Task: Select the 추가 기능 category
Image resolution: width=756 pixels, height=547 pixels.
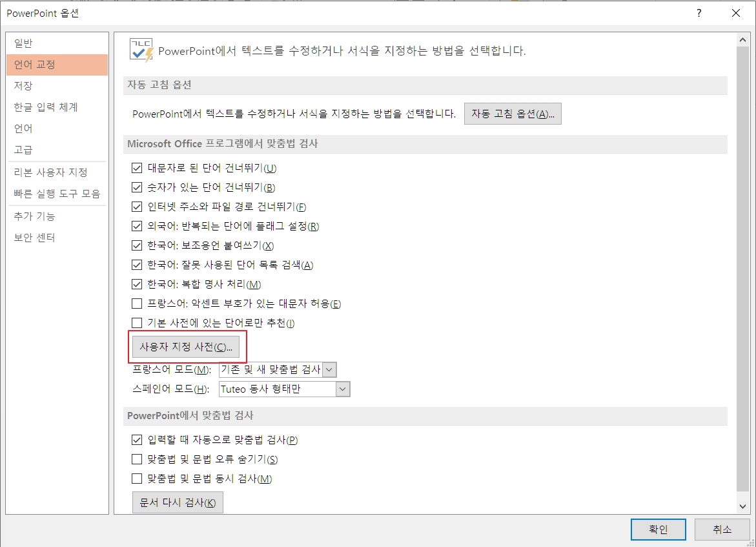Action: coord(57,216)
